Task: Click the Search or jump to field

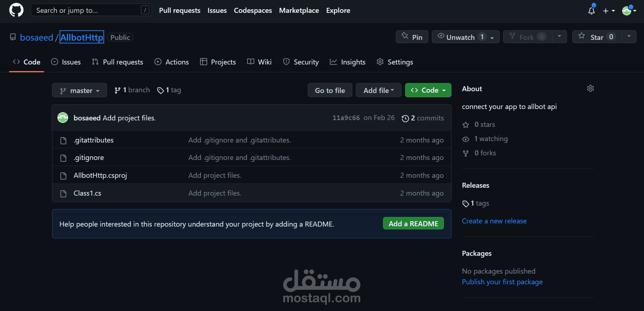Action: pyautogui.click(x=91, y=10)
